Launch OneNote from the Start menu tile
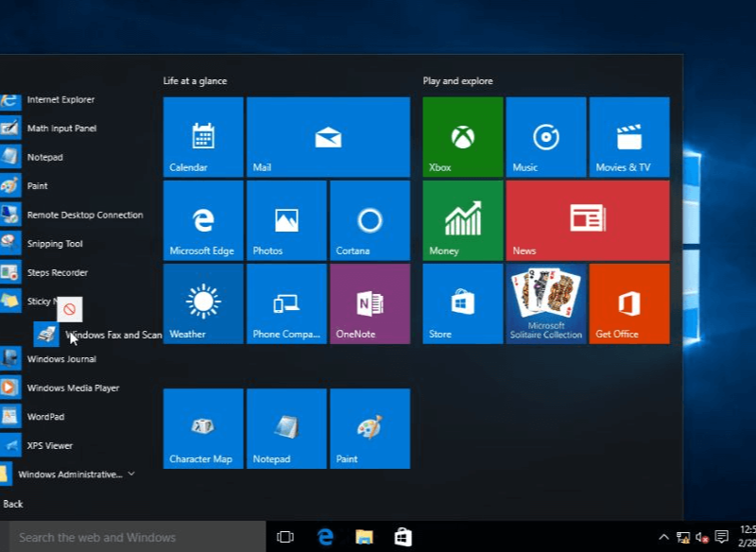Image resolution: width=756 pixels, height=552 pixels. 369,302
